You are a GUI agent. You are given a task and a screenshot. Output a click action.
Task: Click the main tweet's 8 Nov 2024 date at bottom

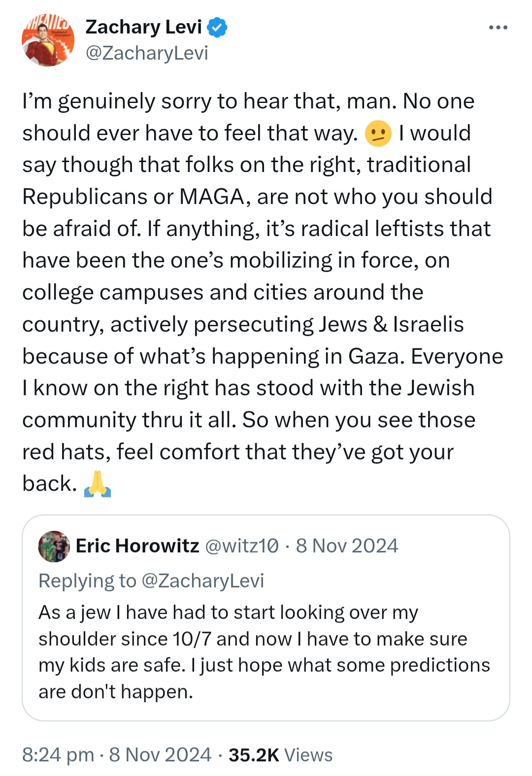[160, 755]
